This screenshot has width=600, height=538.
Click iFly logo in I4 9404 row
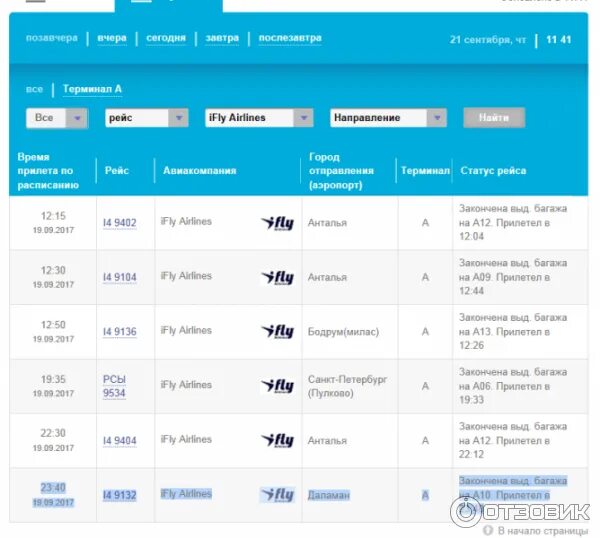click(x=277, y=441)
